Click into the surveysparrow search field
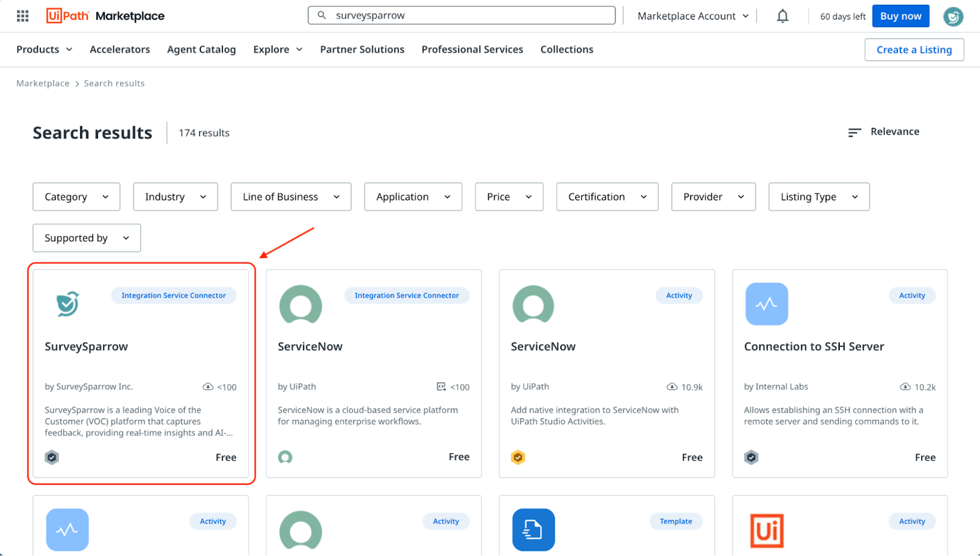The width and height of the screenshot is (980, 556). [x=472, y=15]
